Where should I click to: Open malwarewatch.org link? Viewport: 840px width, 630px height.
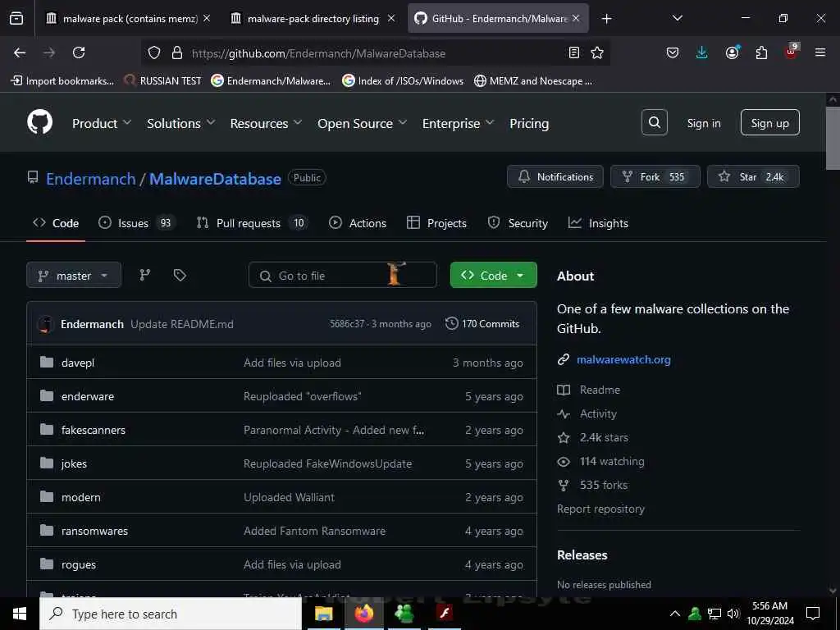coord(623,359)
